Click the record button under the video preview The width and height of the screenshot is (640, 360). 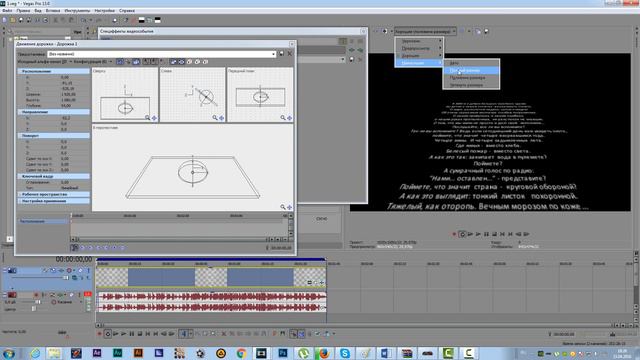pyautogui.click(x=454, y=234)
